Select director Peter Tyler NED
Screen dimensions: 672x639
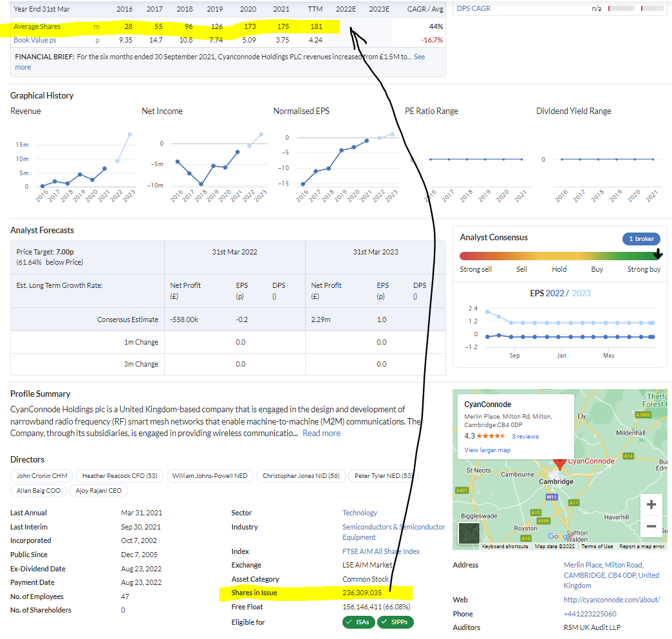coord(384,475)
